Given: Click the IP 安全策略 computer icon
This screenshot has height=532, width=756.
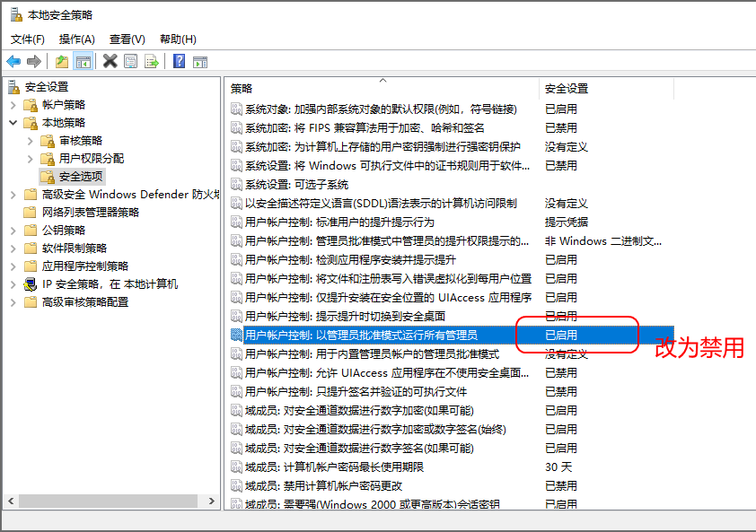Looking at the screenshot, I should 31,284.
